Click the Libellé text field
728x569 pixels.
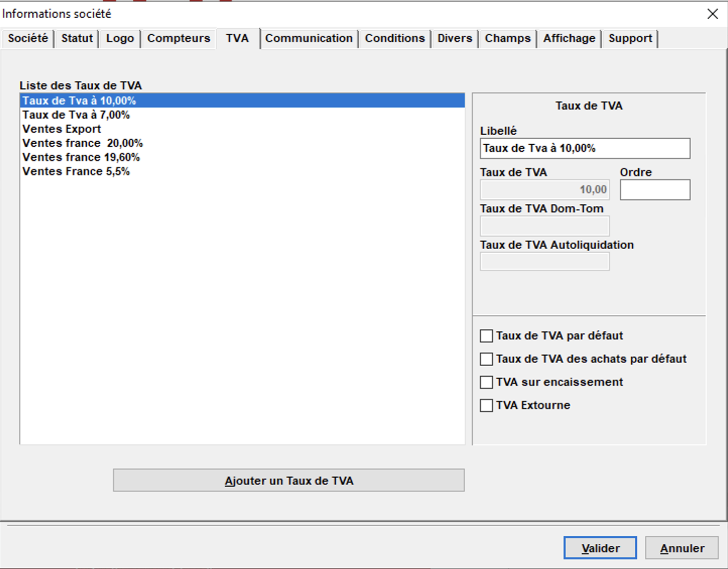pos(585,148)
